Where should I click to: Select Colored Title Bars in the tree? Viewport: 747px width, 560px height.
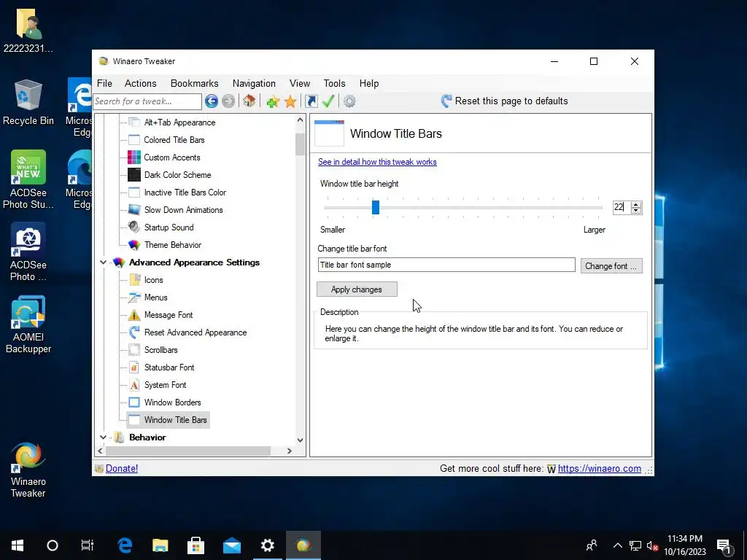[174, 140]
